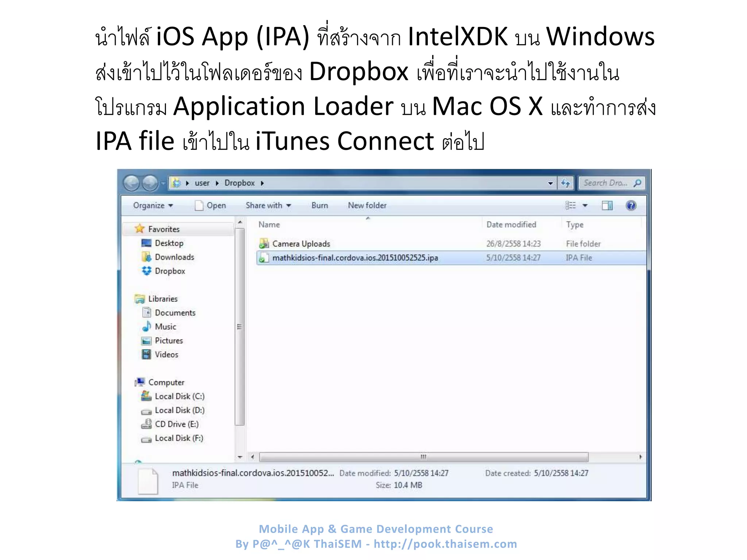The image size is (747, 560).
Task: Click Open in the toolbar
Action: coord(210,206)
